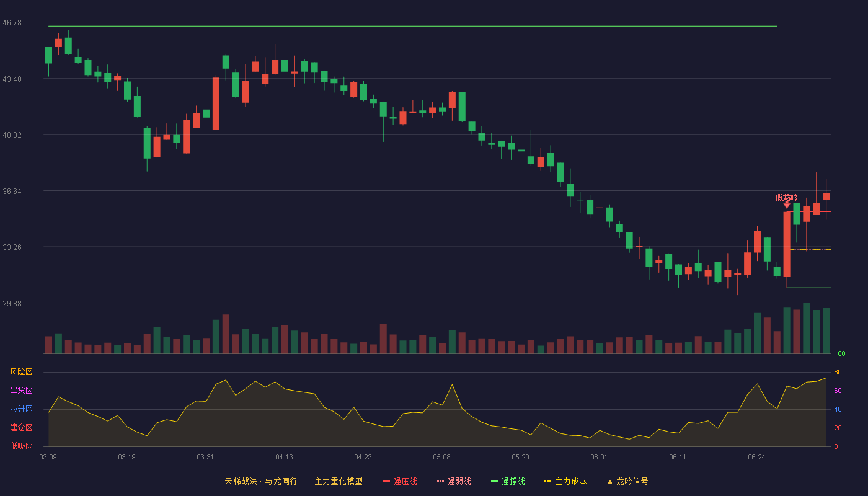Select the 风险区 zone label

pyautogui.click(x=21, y=372)
